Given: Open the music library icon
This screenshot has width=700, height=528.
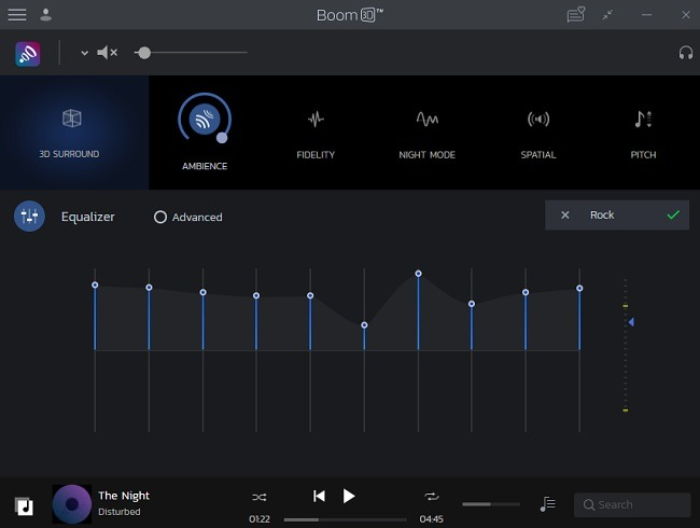Looking at the screenshot, I should [x=24, y=506].
